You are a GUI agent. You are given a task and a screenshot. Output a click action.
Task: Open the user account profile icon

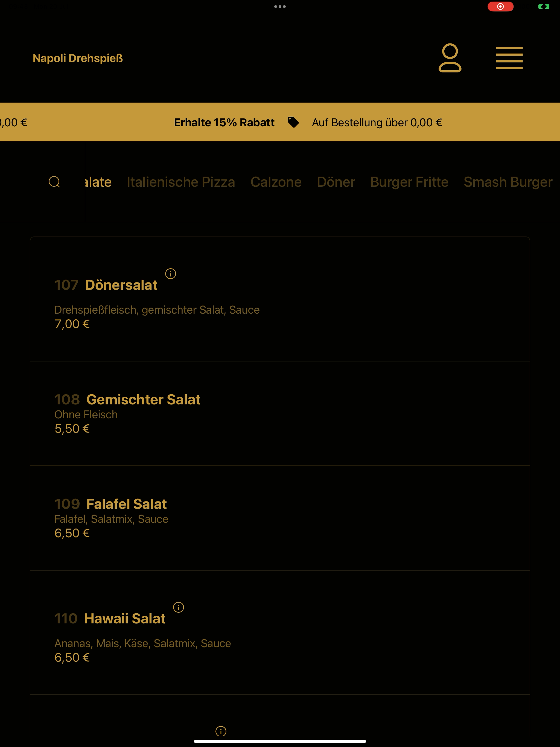point(450,58)
